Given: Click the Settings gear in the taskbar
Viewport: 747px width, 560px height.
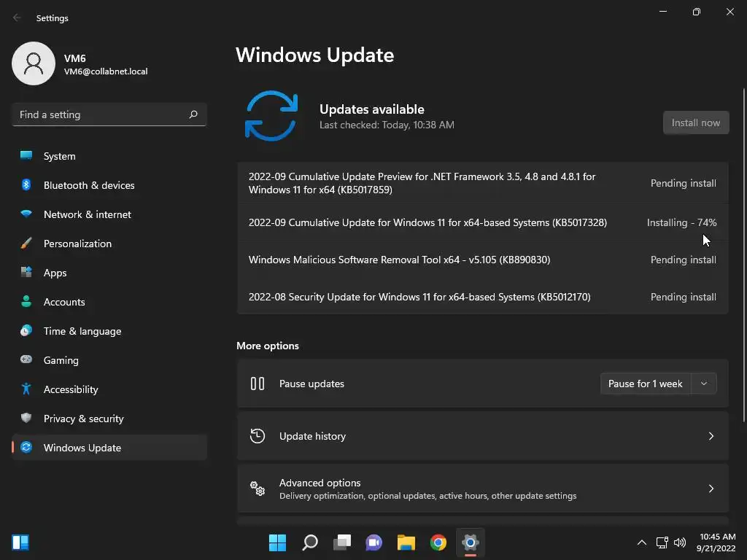Looking at the screenshot, I should tap(471, 542).
